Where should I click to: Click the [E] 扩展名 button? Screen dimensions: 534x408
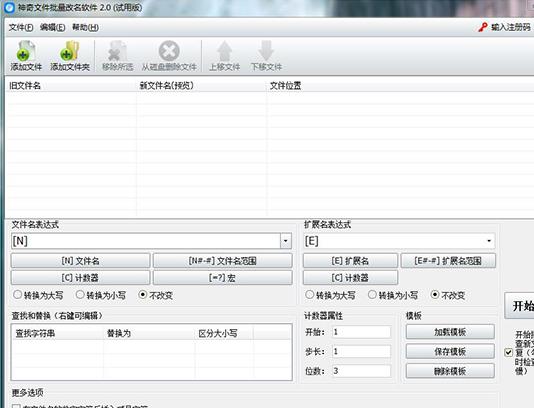click(x=350, y=261)
